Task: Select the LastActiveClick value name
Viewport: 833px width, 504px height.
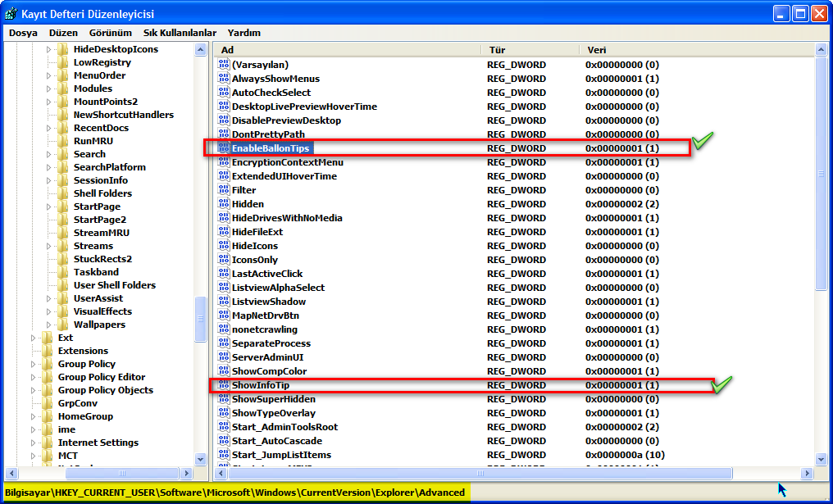Action: (267, 274)
